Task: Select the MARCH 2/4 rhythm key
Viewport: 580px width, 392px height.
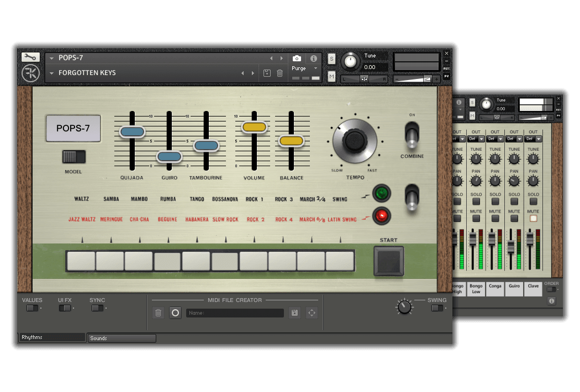Action: pyautogui.click(x=311, y=261)
